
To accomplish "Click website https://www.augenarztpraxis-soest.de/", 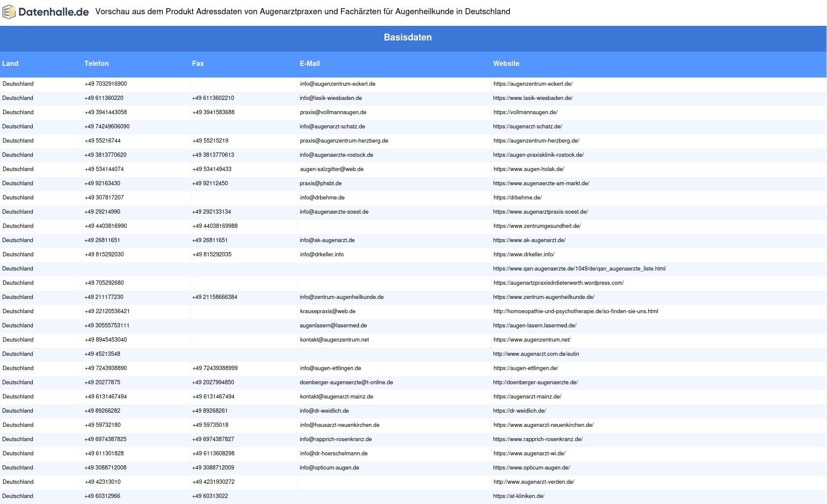I will 541,212.
